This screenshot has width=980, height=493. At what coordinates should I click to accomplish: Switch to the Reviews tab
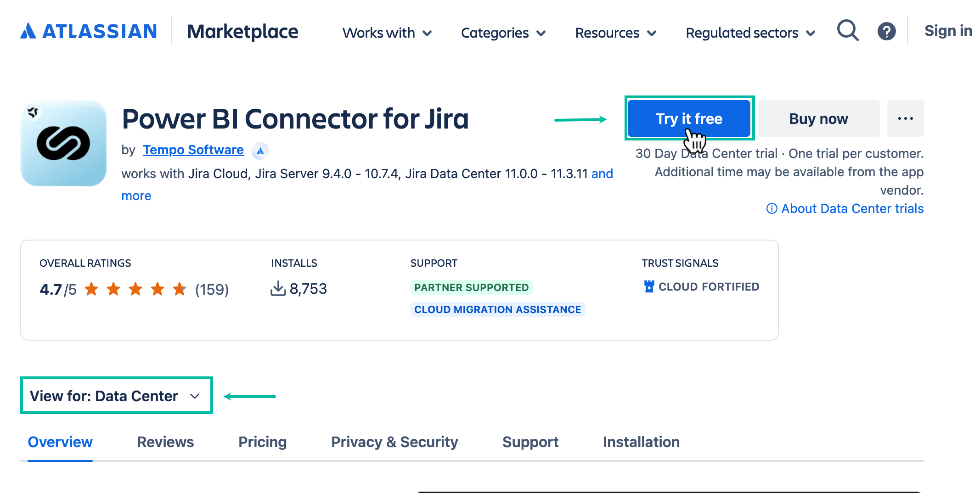pos(165,442)
